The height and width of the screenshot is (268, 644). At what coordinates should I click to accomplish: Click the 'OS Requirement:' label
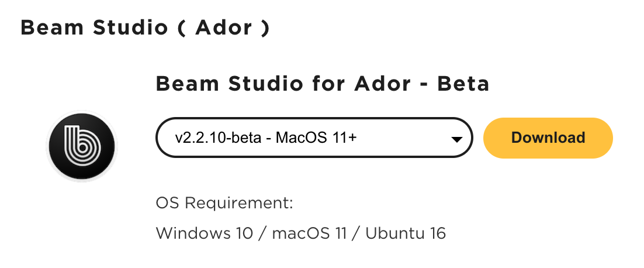224,203
